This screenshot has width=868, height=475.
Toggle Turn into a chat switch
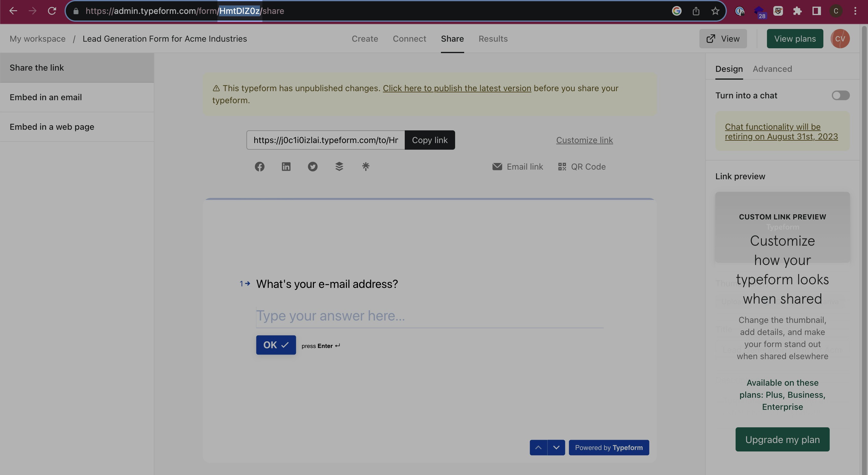click(840, 95)
